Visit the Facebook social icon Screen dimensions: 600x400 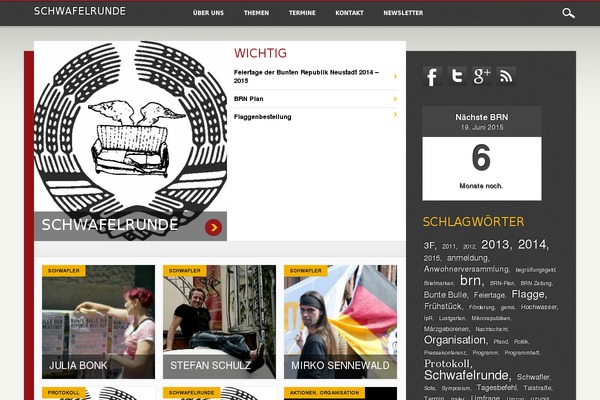432,76
